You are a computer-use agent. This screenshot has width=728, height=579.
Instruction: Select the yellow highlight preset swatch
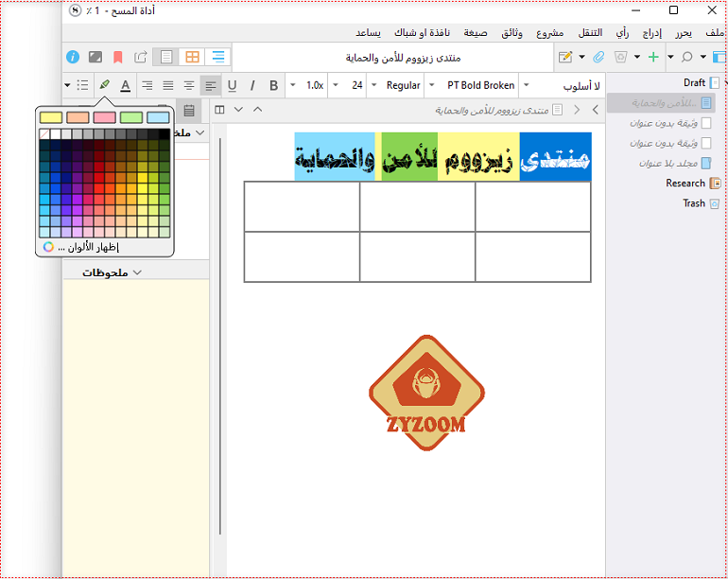tap(51, 117)
